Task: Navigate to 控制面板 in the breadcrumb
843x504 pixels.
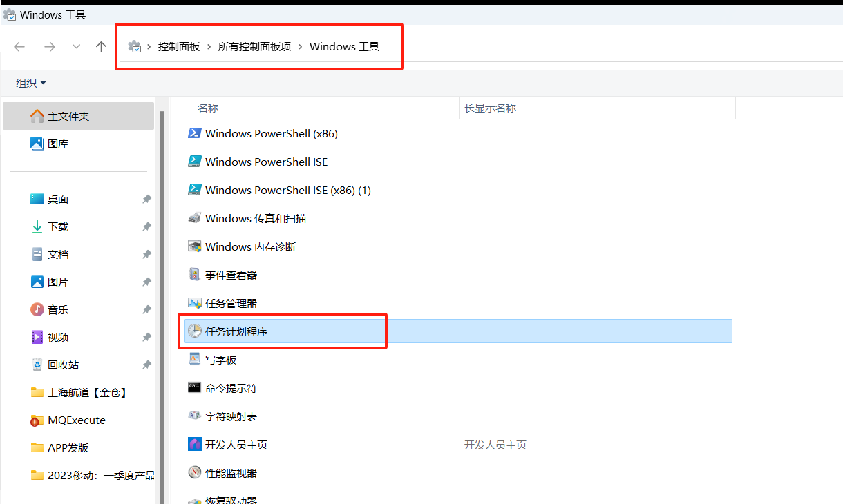Action: (x=179, y=46)
